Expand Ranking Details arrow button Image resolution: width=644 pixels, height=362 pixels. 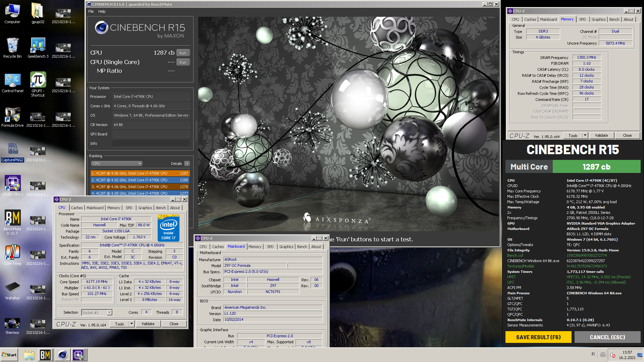pos(187,164)
